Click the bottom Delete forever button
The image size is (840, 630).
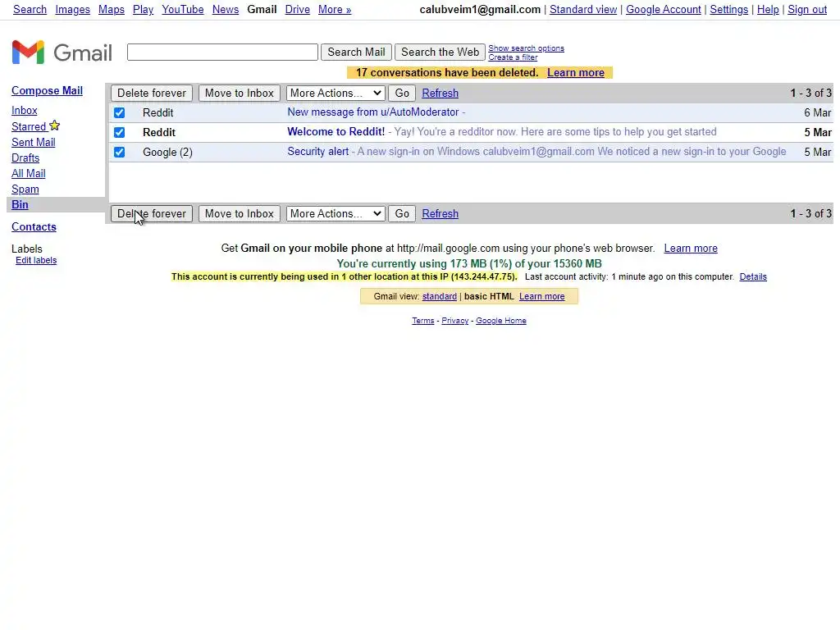pyautogui.click(x=152, y=214)
